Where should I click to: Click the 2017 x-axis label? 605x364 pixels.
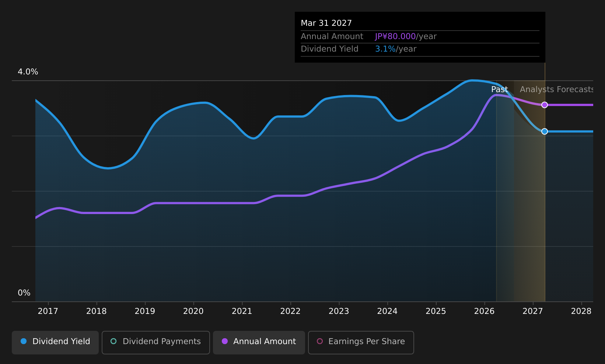click(x=48, y=311)
